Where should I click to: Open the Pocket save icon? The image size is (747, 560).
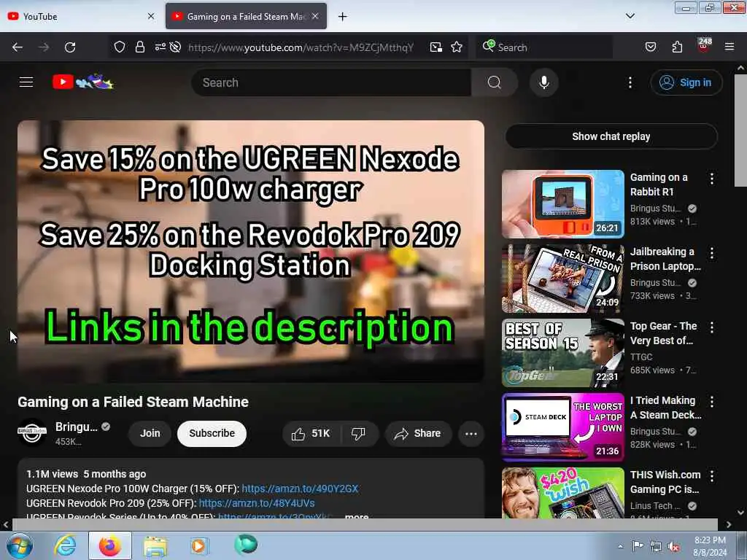pos(651,47)
